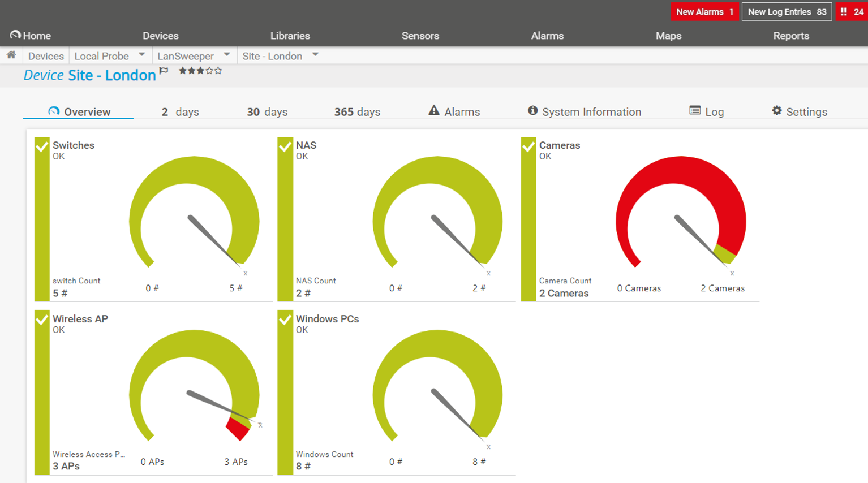Click the Windows PCs status checkmark

point(285,320)
